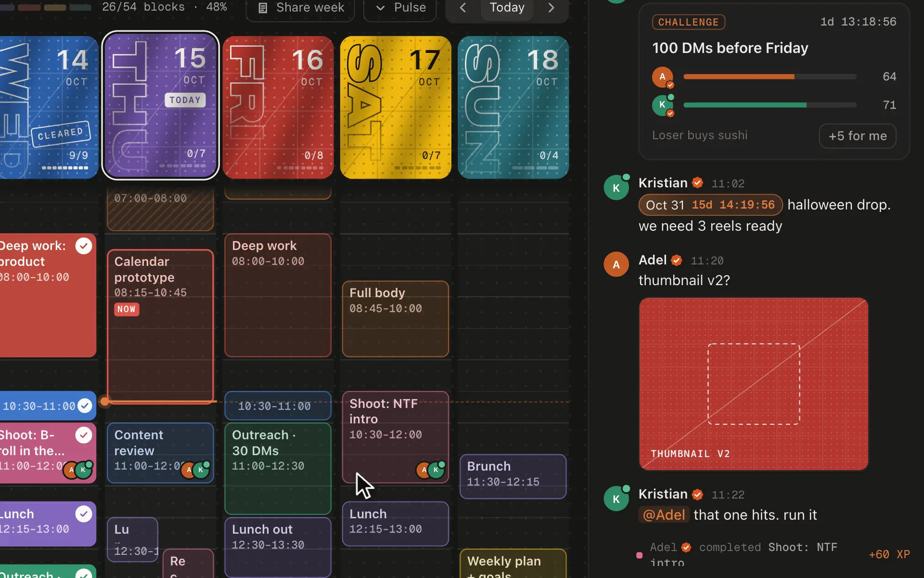Open the Calendar prototype block
This screenshot has width=924, height=578.
(160, 326)
